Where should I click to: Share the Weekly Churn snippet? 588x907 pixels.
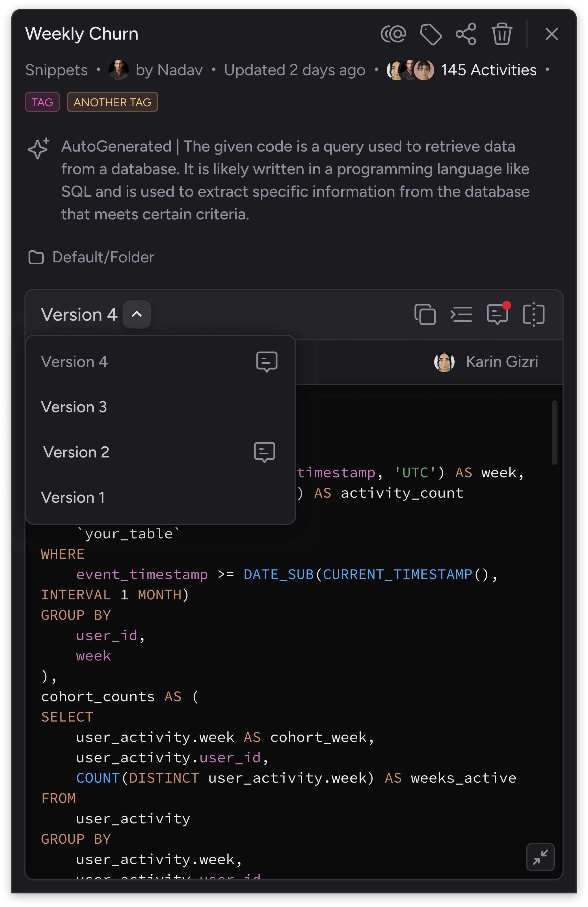pyautogui.click(x=466, y=34)
